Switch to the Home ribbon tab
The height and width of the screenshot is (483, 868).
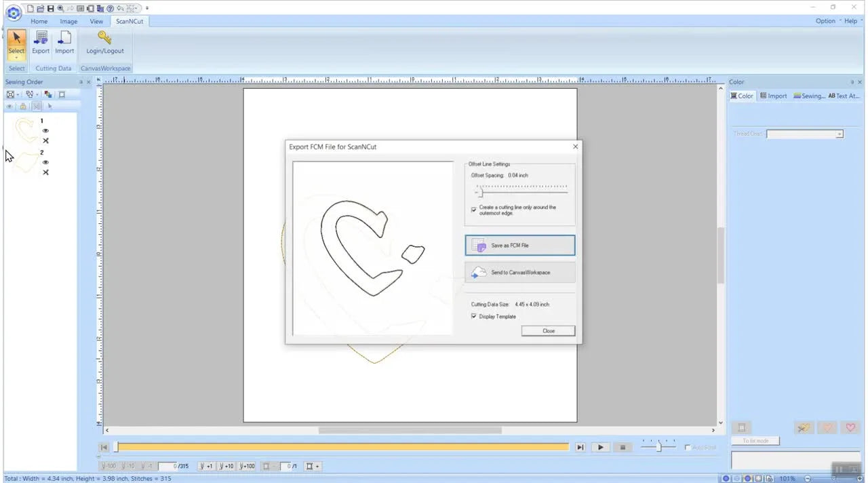(x=39, y=21)
